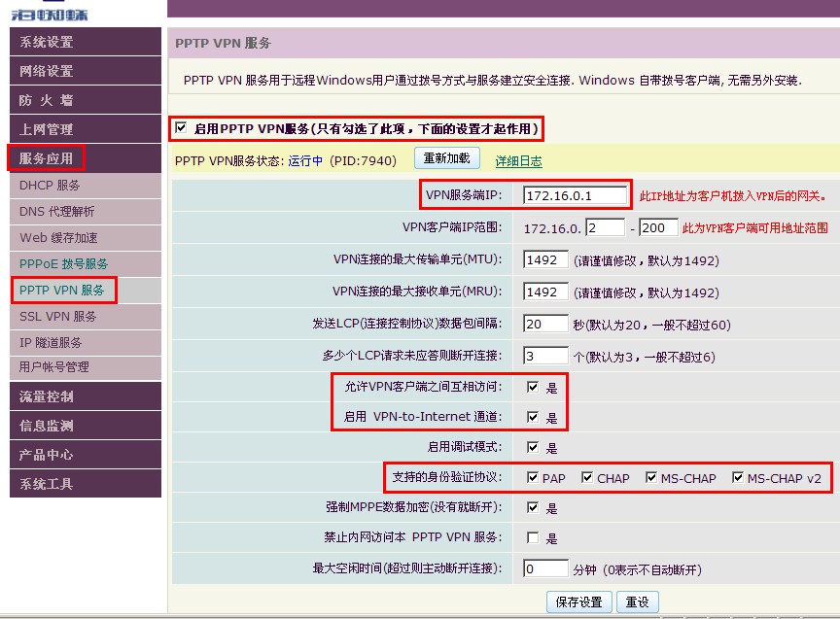Go to PPPoE 拨号服务 page
The height and width of the screenshot is (619, 840).
click(x=86, y=264)
